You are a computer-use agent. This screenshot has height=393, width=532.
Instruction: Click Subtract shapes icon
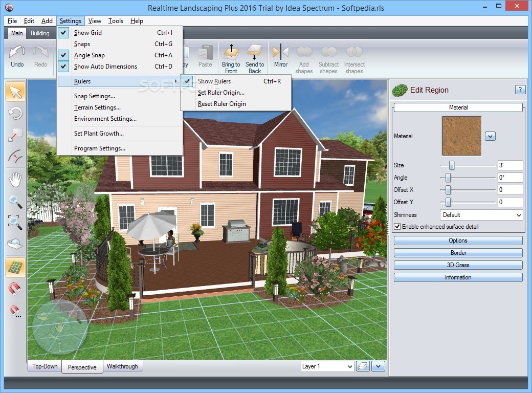click(328, 59)
